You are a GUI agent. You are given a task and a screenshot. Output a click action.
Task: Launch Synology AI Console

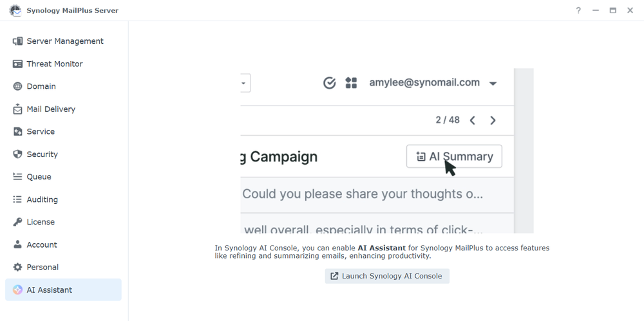click(x=387, y=276)
